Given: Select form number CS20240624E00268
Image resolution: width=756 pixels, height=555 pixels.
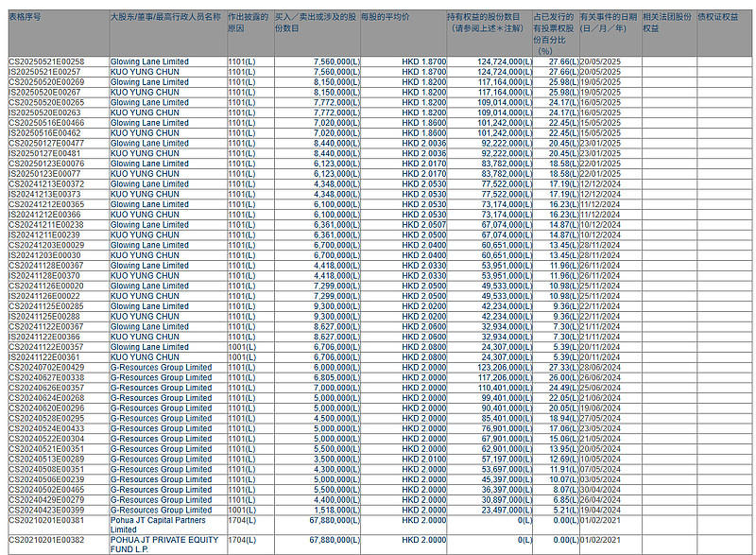Looking at the screenshot, I should pyautogui.click(x=46, y=398).
